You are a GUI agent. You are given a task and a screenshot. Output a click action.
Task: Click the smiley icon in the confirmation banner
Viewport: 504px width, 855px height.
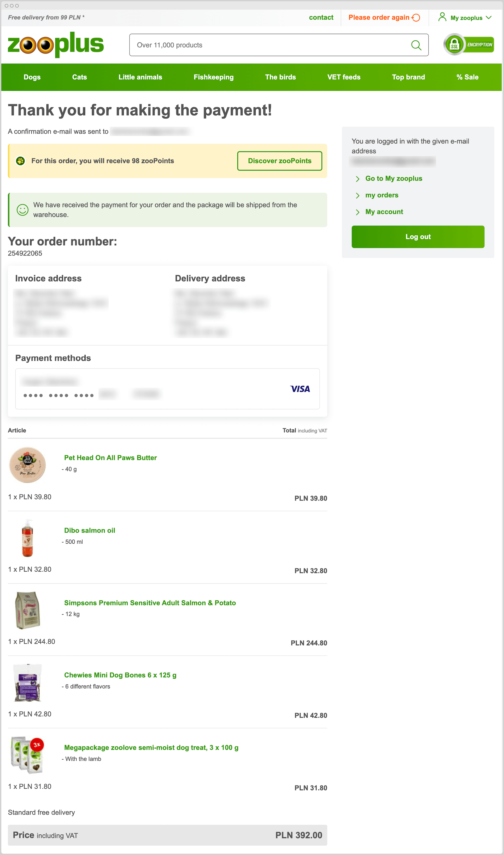pyautogui.click(x=21, y=210)
